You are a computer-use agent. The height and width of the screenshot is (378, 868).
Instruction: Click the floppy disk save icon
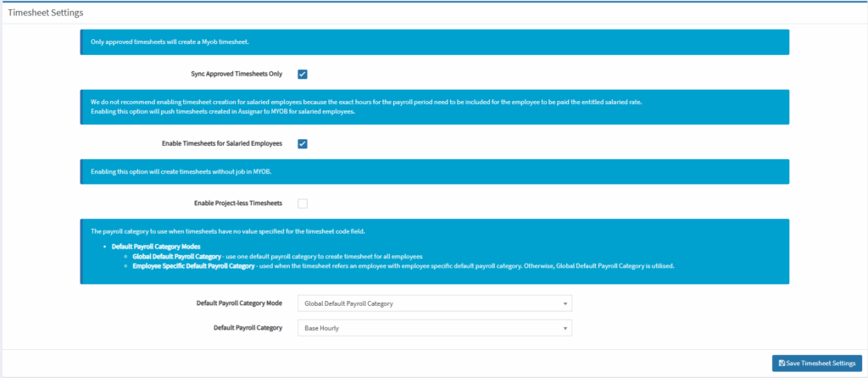point(782,363)
